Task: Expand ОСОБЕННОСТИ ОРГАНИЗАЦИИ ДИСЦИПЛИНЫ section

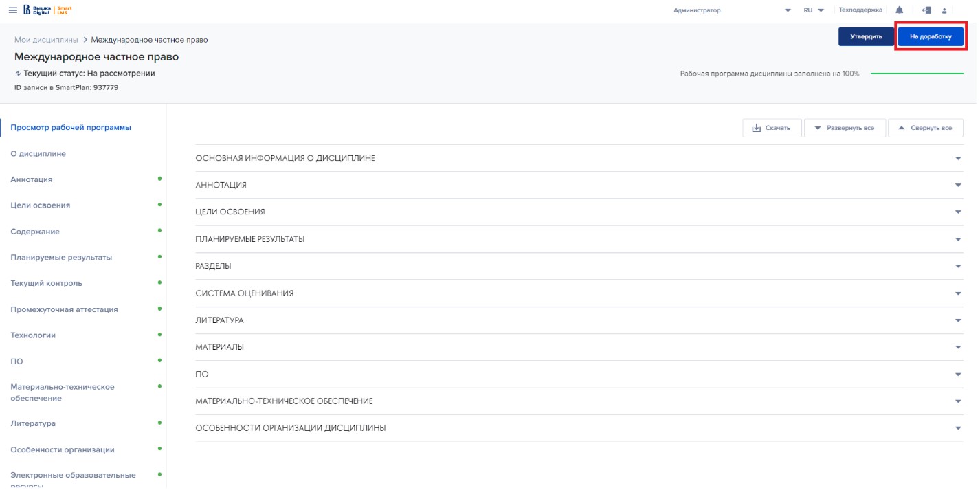Action: 958,428
